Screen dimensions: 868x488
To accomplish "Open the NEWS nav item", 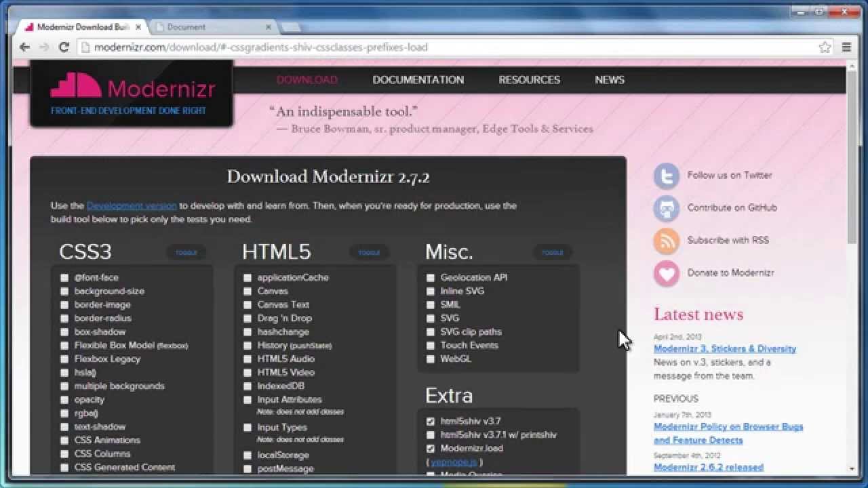I will 610,80.
